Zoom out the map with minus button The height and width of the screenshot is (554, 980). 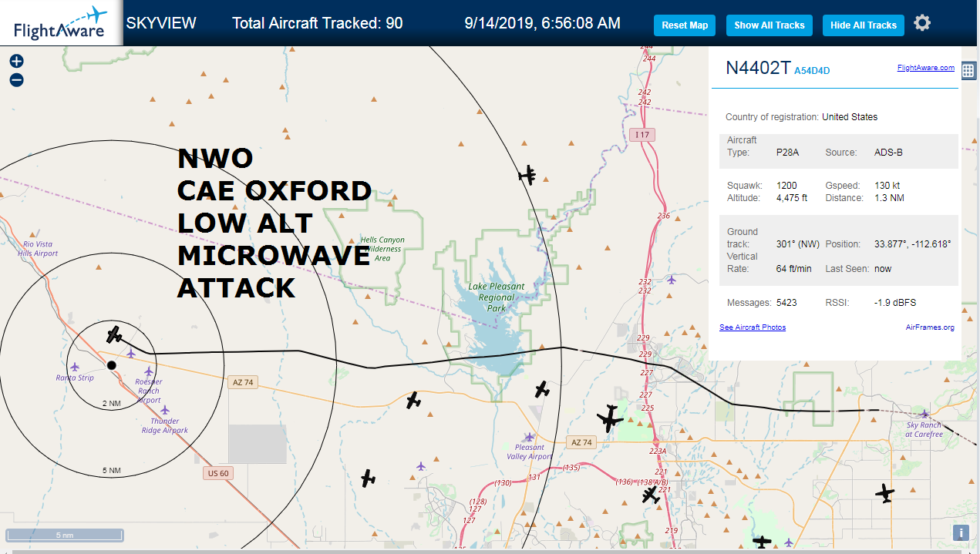pos(16,80)
